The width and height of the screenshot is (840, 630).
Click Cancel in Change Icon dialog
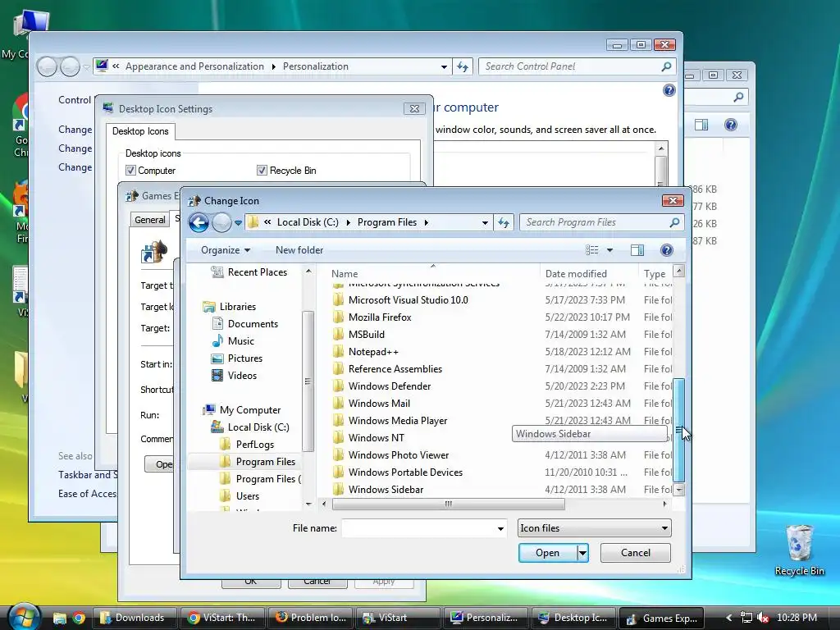(x=636, y=553)
